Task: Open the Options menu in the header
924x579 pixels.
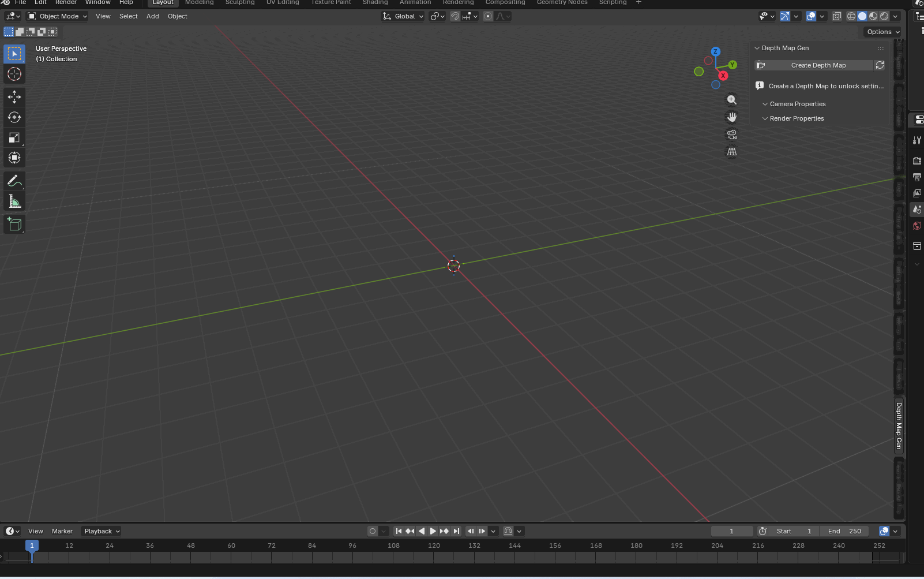Action: coord(882,32)
